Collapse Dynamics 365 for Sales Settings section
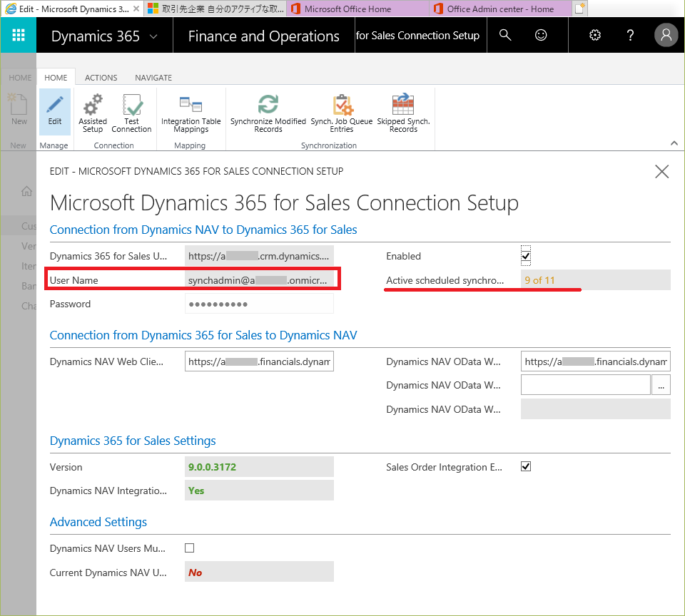 coord(133,441)
